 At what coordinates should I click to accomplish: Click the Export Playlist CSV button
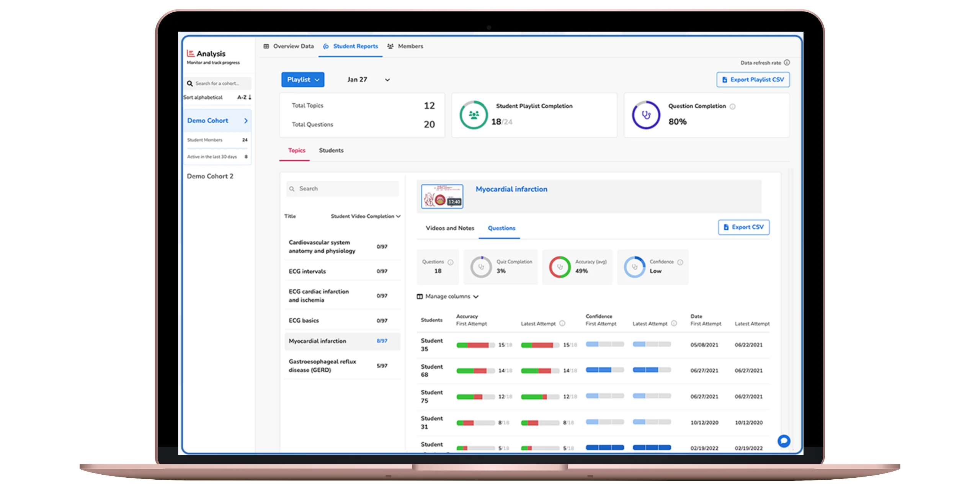(753, 80)
